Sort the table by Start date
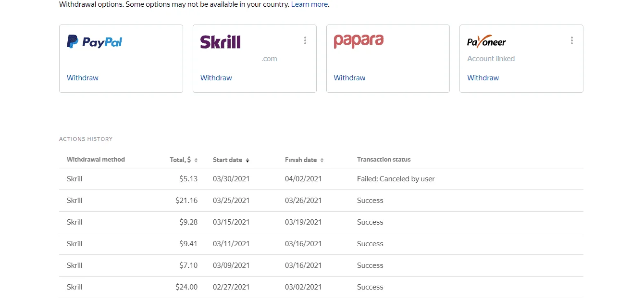644x303 pixels. point(231,160)
